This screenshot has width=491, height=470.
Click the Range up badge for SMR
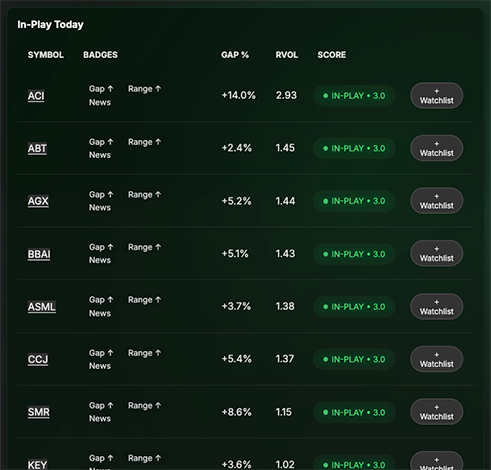coord(144,406)
